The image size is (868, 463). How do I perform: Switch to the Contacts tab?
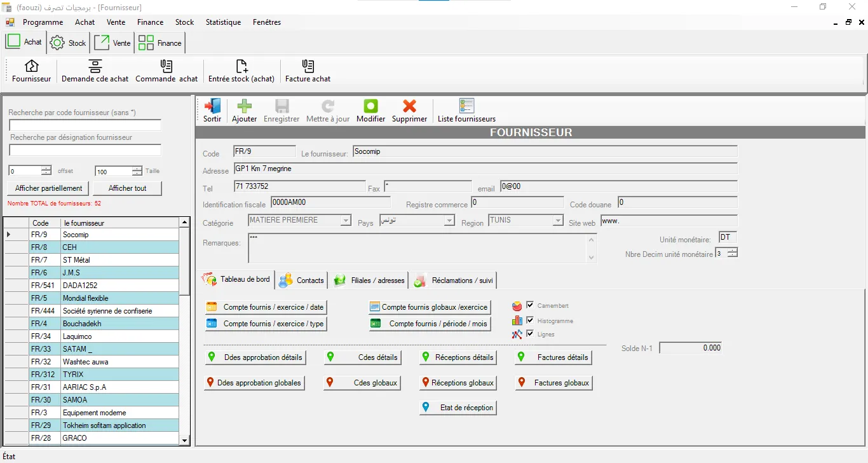coord(308,280)
